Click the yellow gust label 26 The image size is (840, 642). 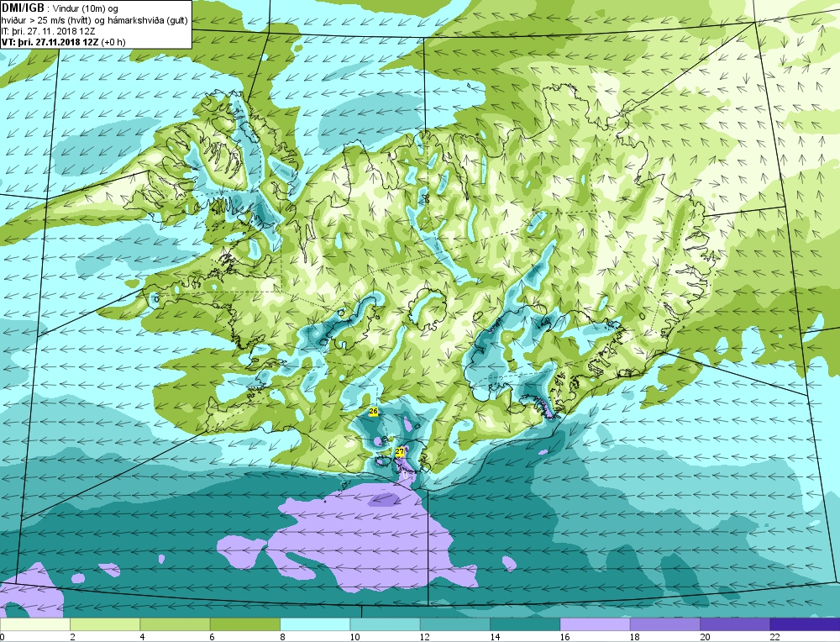pos(374,411)
